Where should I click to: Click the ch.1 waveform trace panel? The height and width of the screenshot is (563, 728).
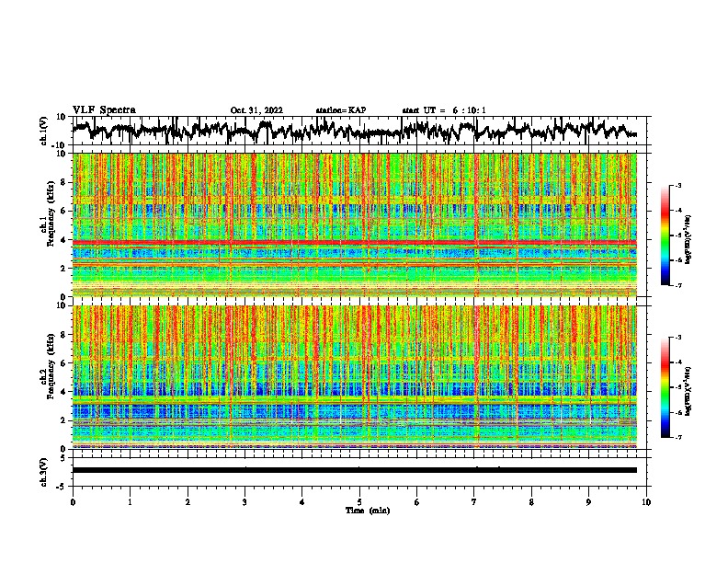pos(361,131)
